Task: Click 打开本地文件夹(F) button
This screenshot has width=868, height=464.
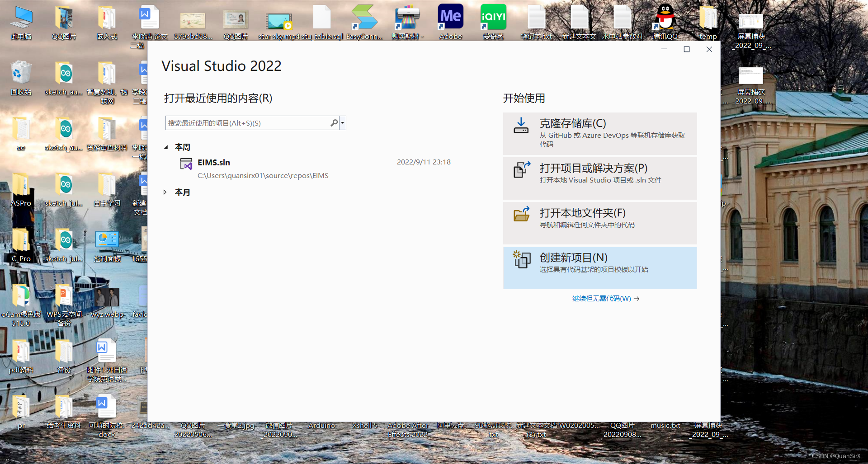Action: [600, 223]
